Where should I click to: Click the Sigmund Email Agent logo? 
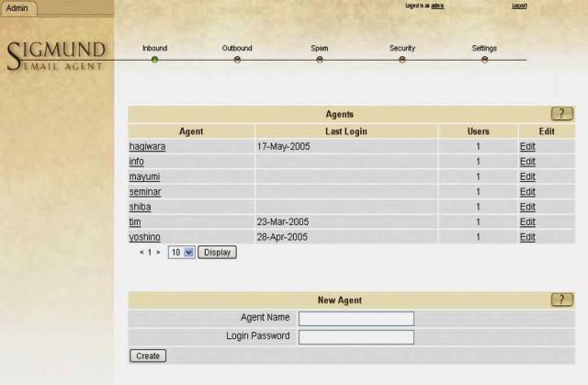[x=55, y=56]
